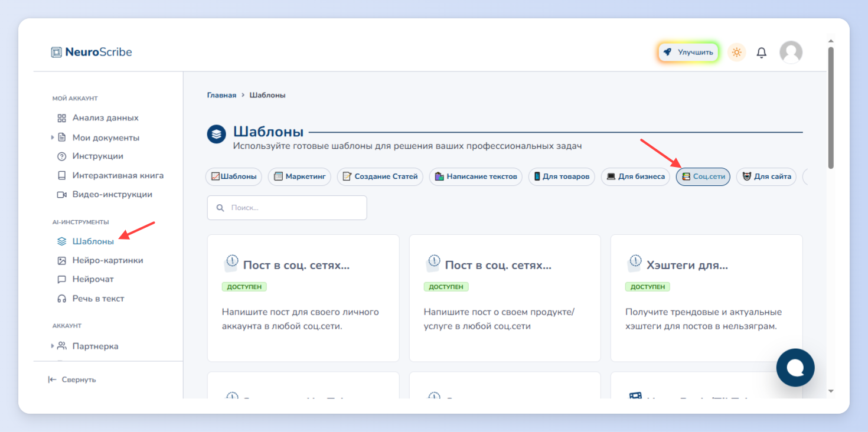Click into the Поиск search field

pyautogui.click(x=287, y=208)
